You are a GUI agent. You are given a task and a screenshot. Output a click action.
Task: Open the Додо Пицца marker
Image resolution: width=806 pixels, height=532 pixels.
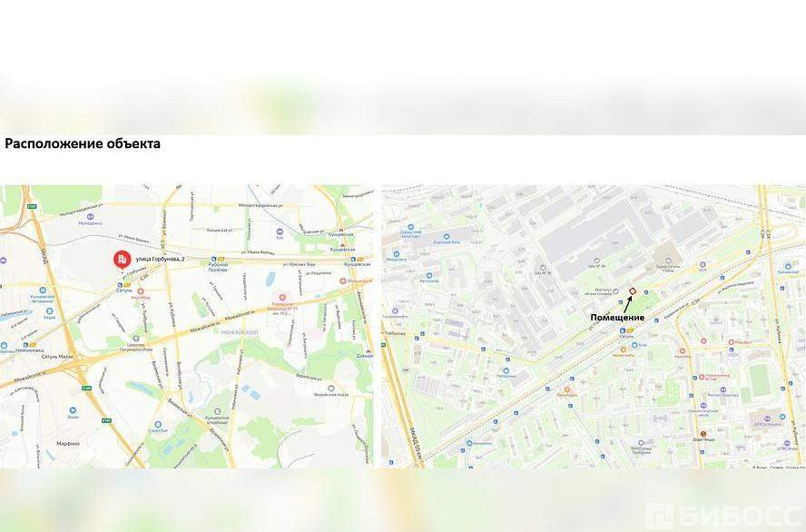coord(703,434)
